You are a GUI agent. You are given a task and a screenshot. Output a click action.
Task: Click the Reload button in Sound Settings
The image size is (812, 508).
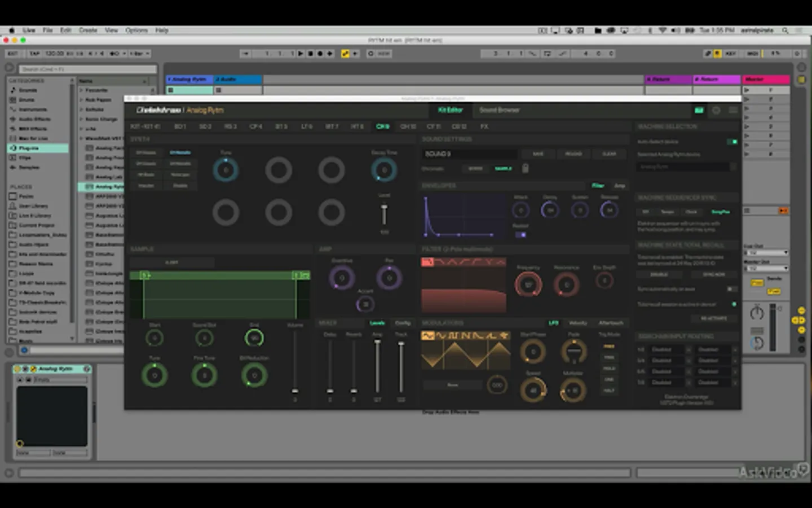(573, 154)
